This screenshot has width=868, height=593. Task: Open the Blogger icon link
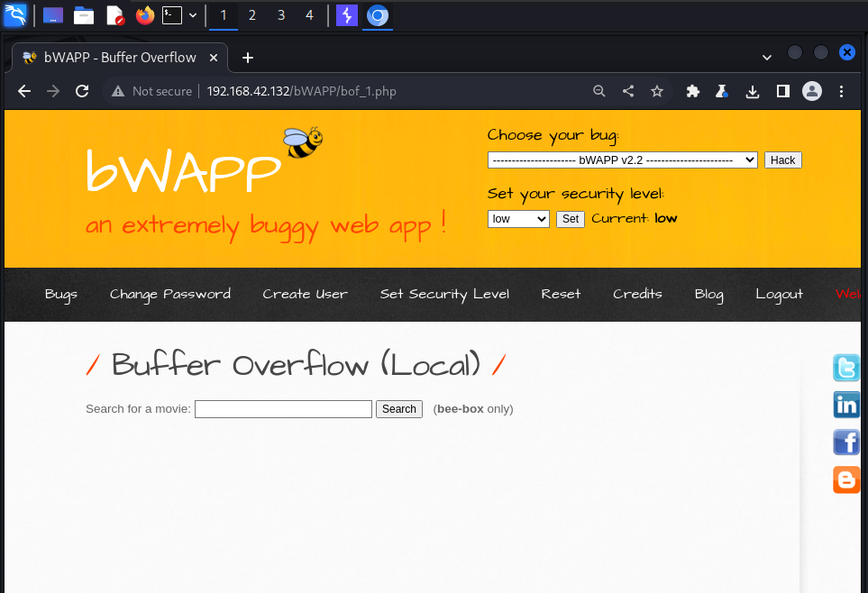[x=846, y=479]
